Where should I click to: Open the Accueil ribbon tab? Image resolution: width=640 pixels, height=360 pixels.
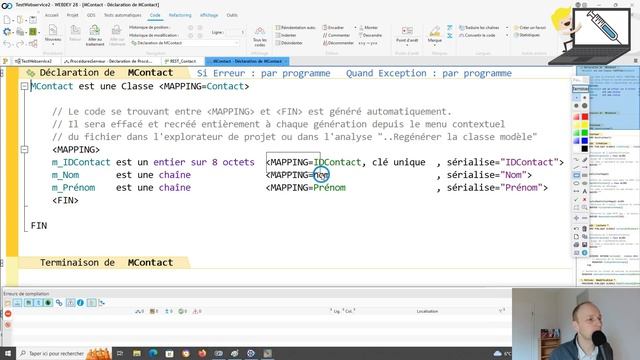(x=51, y=15)
